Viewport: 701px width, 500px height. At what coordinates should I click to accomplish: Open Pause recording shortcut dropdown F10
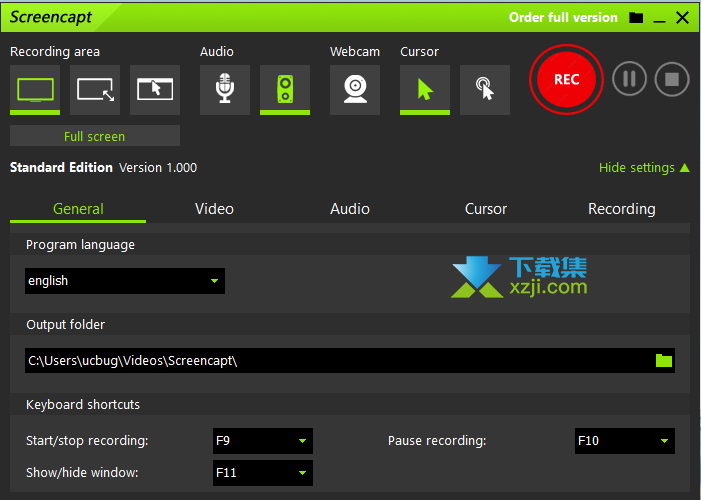625,441
